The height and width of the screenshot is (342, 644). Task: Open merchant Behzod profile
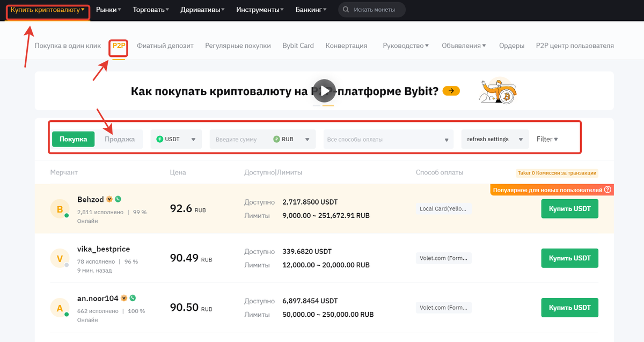91,199
